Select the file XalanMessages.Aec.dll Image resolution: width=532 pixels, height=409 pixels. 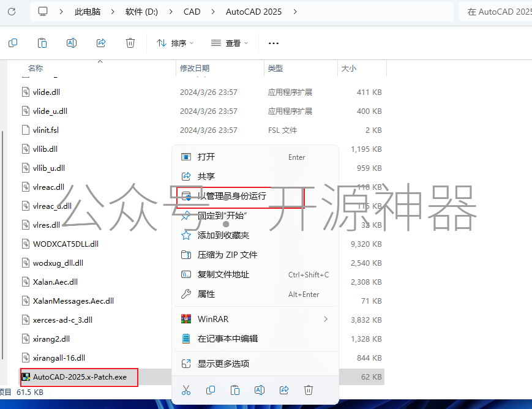point(73,301)
